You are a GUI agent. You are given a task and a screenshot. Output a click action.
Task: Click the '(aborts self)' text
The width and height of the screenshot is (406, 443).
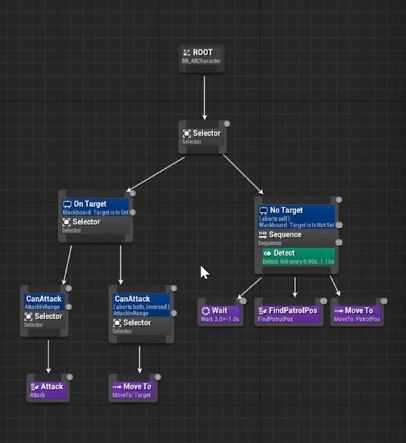coord(274,219)
